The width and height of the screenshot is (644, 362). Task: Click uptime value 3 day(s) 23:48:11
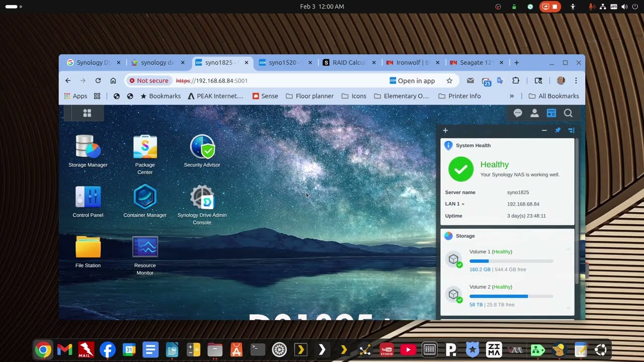(x=526, y=216)
